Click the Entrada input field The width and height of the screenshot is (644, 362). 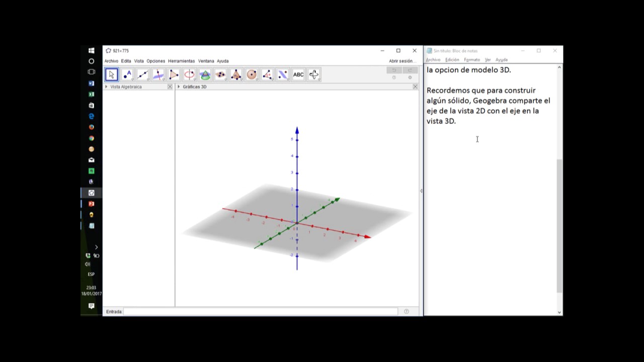[261, 312]
